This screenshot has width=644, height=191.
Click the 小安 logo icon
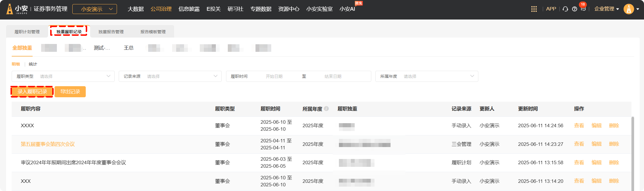coord(10,9)
